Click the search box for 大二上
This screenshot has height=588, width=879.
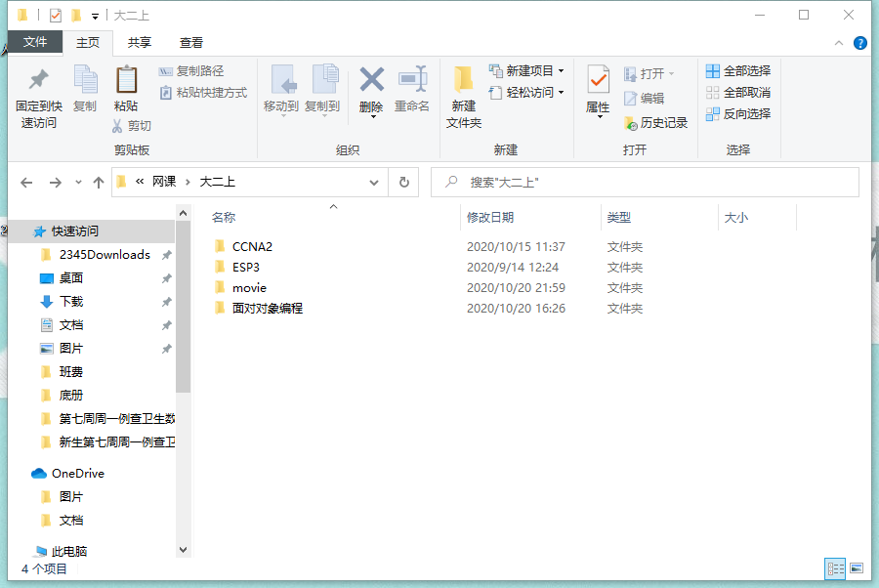645,183
